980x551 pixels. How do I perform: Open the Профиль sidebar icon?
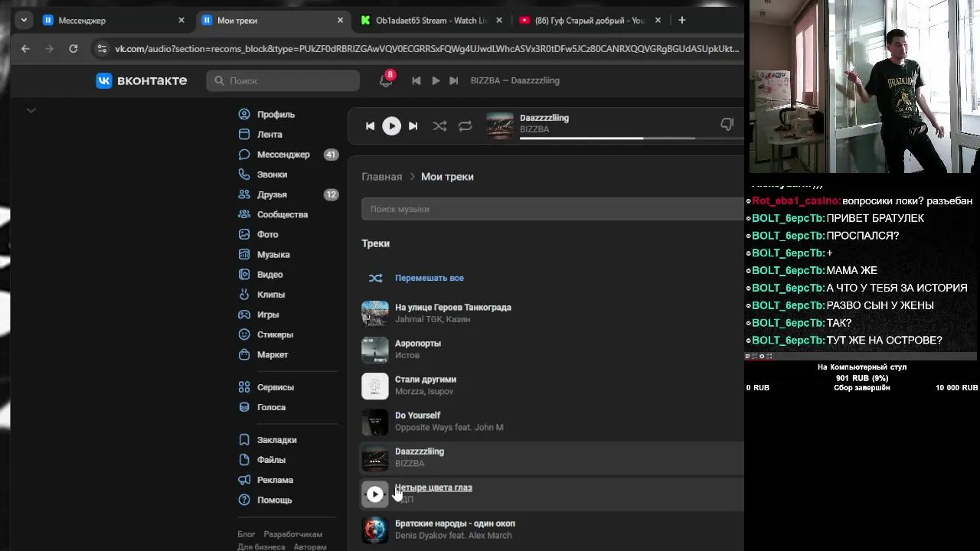pos(244,114)
